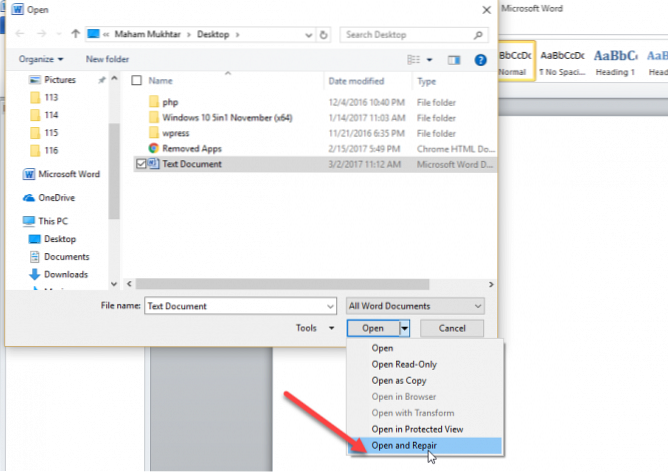Select Open in Protected View

coord(417,429)
